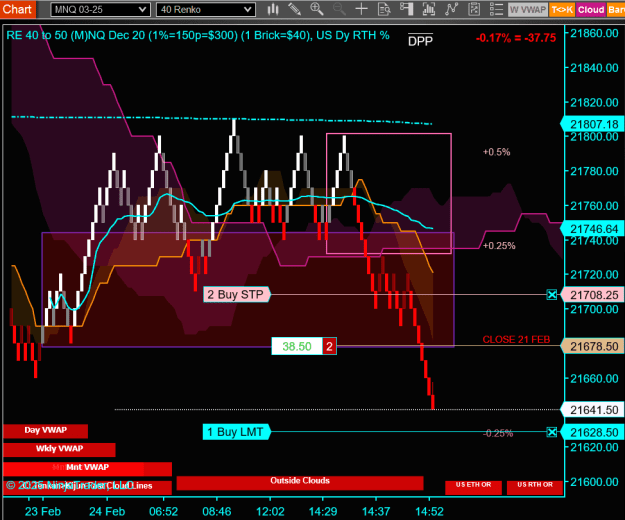The height and width of the screenshot is (520, 625).
Task: Toggle the T<>K button
Action: pos(562,10)
